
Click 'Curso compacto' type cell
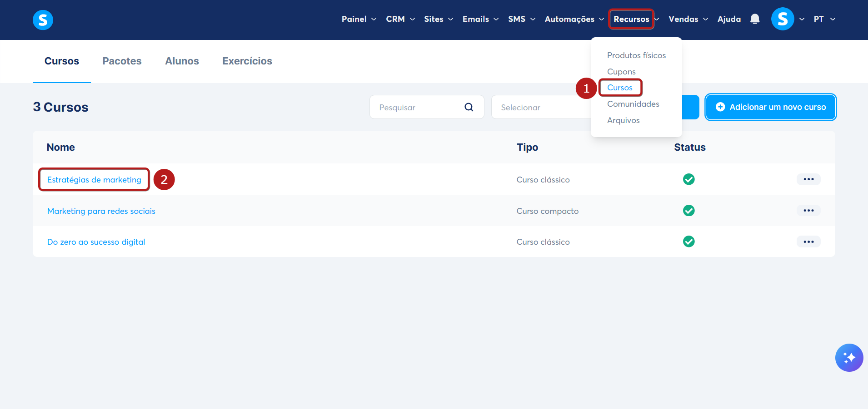pyautogui.click(x=548, y=211)
